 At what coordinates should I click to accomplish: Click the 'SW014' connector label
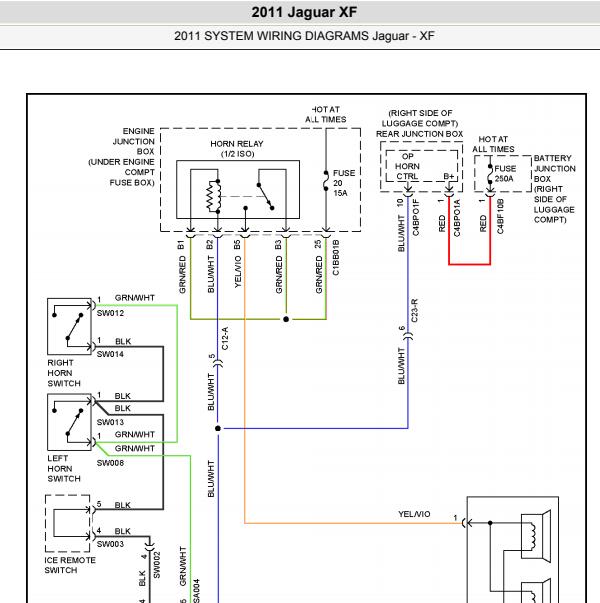110,354
